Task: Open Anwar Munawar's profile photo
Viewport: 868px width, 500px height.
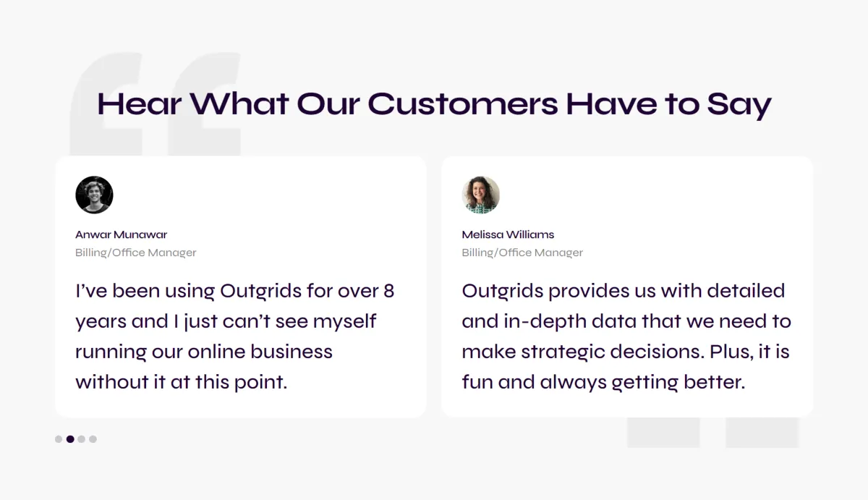Action: click(x=94, y=195)
